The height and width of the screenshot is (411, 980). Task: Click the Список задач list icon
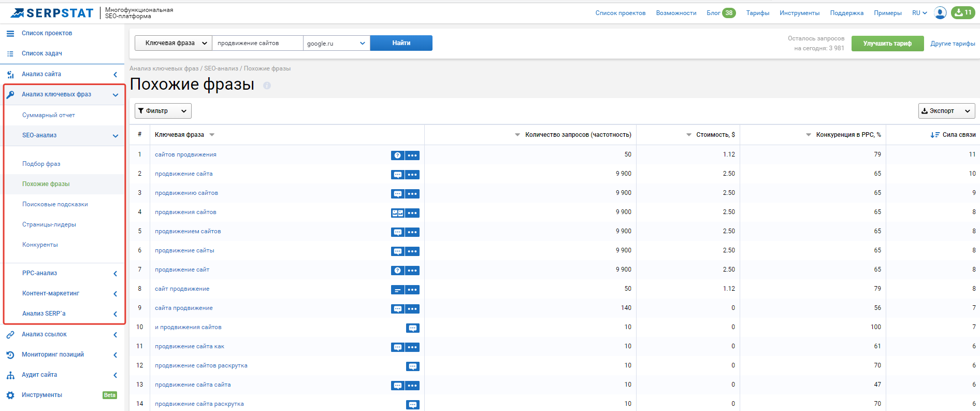[x=10, y=53]
